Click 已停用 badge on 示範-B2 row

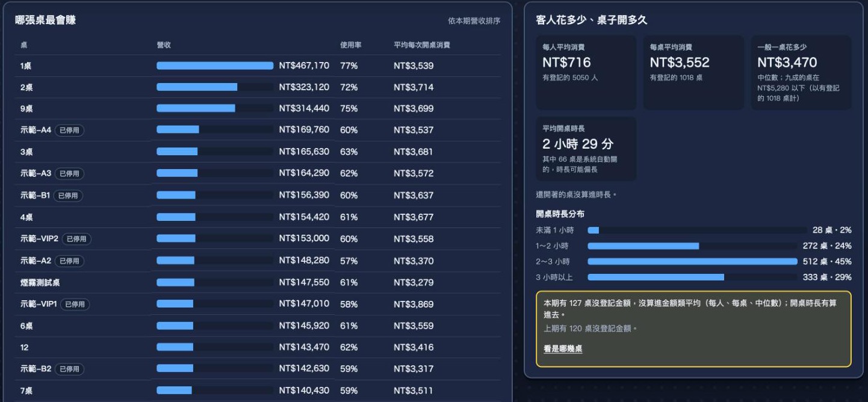pyautogui.click(x=69, y=369)
